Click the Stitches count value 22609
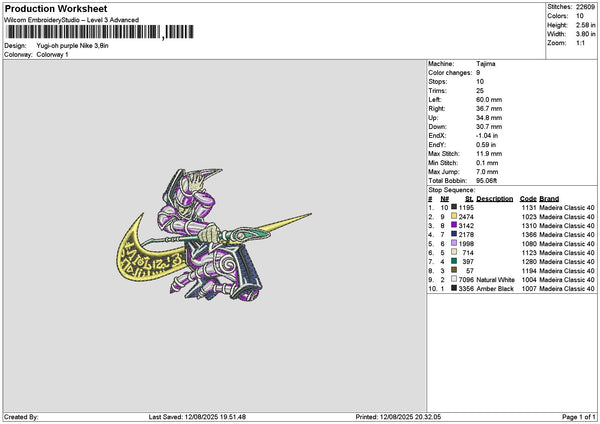 click(x=585, y=7)
